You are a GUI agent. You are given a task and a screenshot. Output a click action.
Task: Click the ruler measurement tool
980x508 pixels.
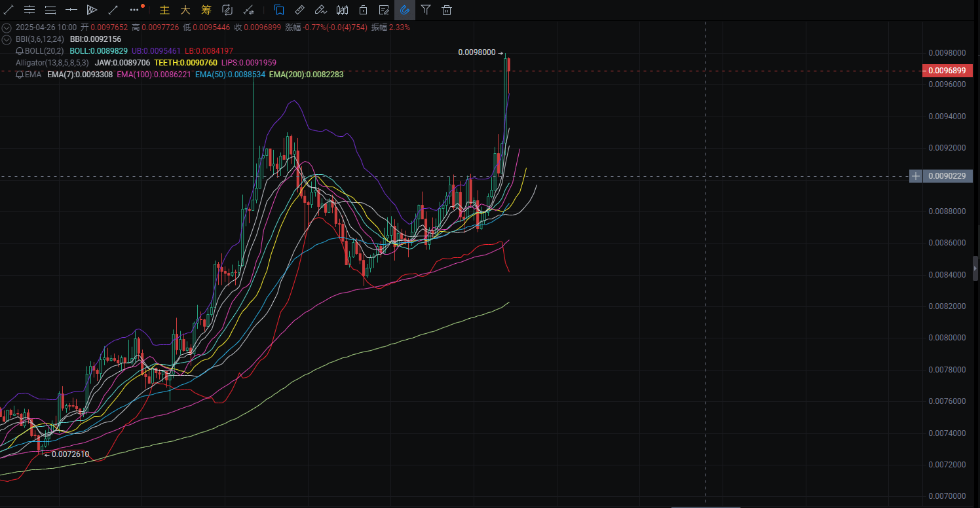[299, 10]
